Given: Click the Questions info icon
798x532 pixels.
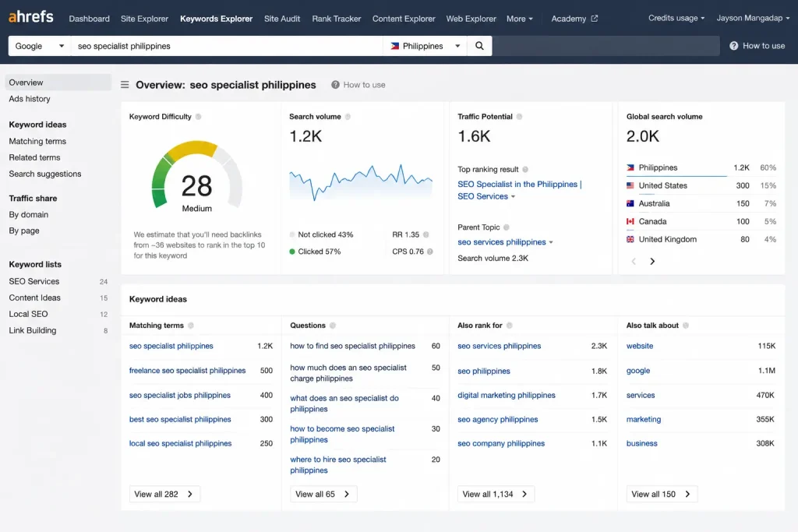Looking at the screenshot, I should click(x=332, y=326).
